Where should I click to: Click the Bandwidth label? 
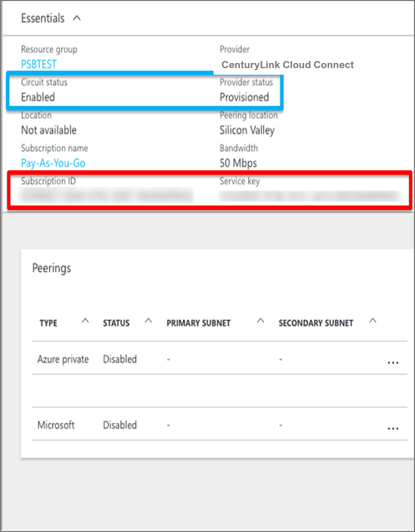(x=239, y=148)
